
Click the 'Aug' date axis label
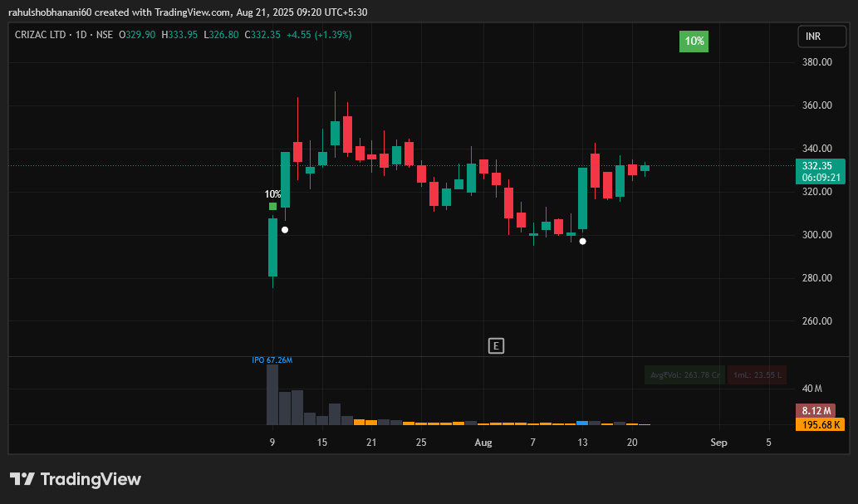483,443
